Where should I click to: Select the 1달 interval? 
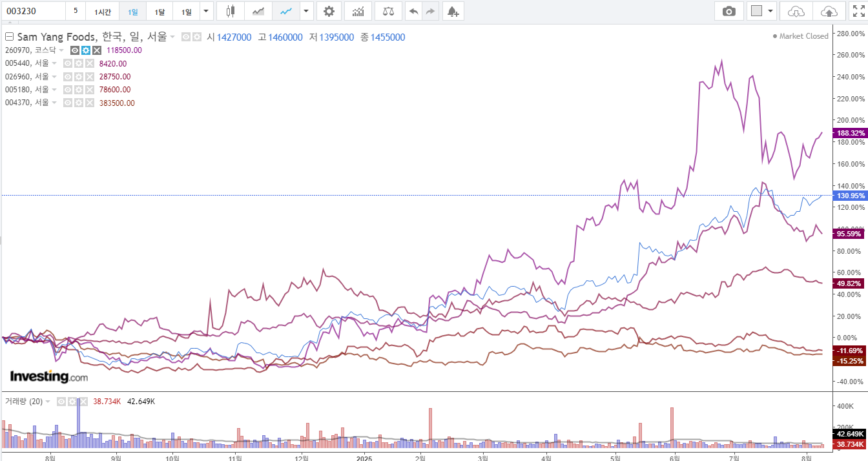[160, 11]
